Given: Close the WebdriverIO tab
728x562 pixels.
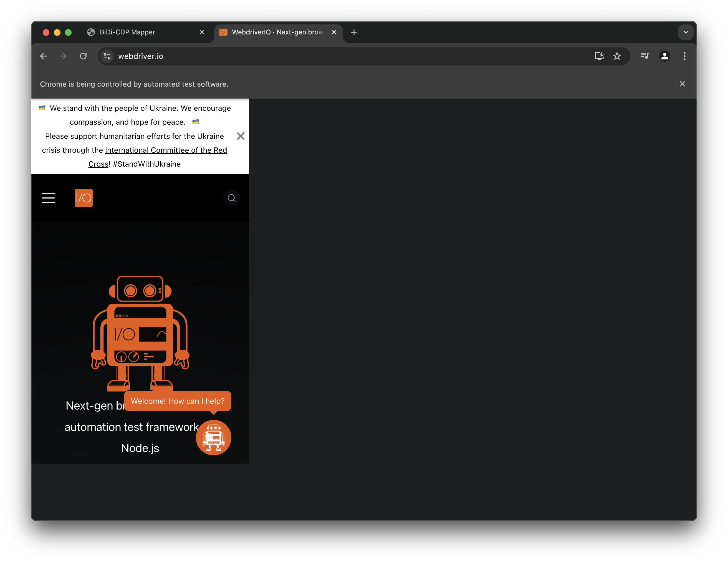Looking at the screenshot, I should coord(334,32).
